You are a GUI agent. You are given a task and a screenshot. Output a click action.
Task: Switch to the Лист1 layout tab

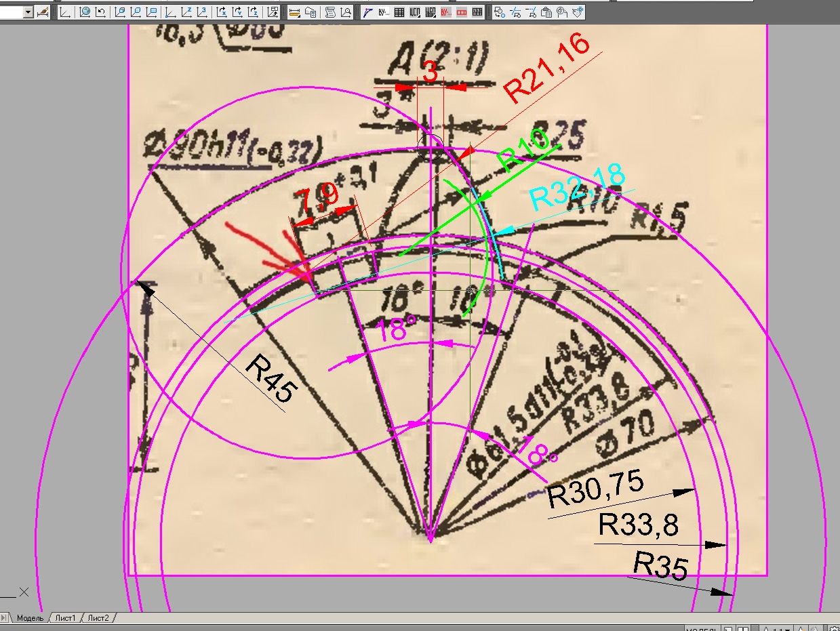[67, 618]
